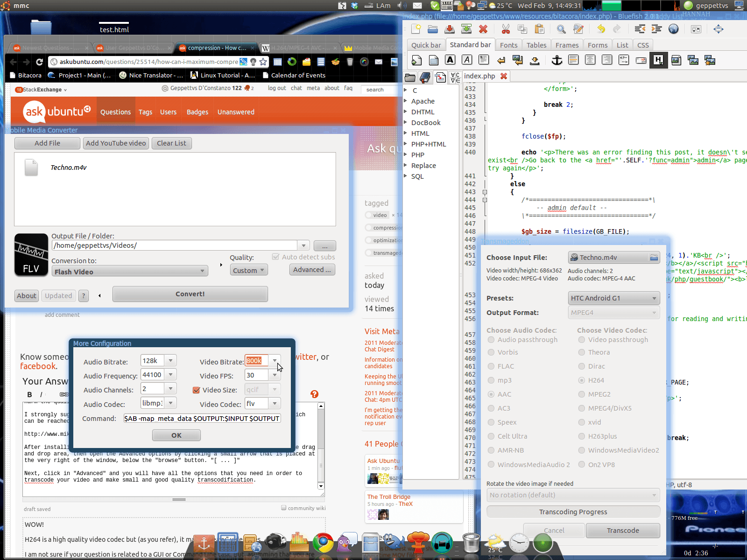The height and width of the screenshot is (560, 747).
Task: Click Transcode button in transmageddon
Action: point(623,531)
